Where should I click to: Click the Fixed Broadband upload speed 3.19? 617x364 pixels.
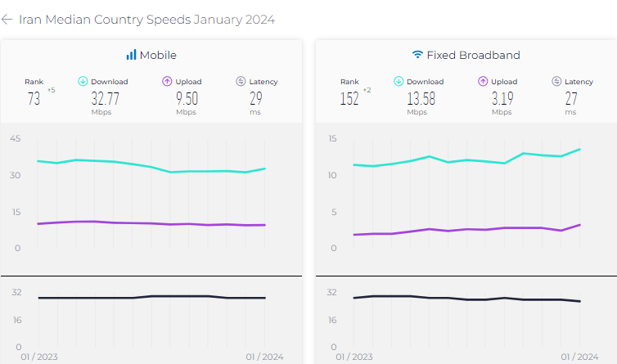502,99
